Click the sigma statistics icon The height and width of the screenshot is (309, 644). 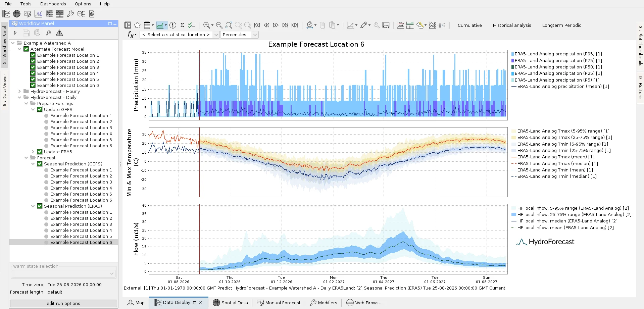click(182, 25)
